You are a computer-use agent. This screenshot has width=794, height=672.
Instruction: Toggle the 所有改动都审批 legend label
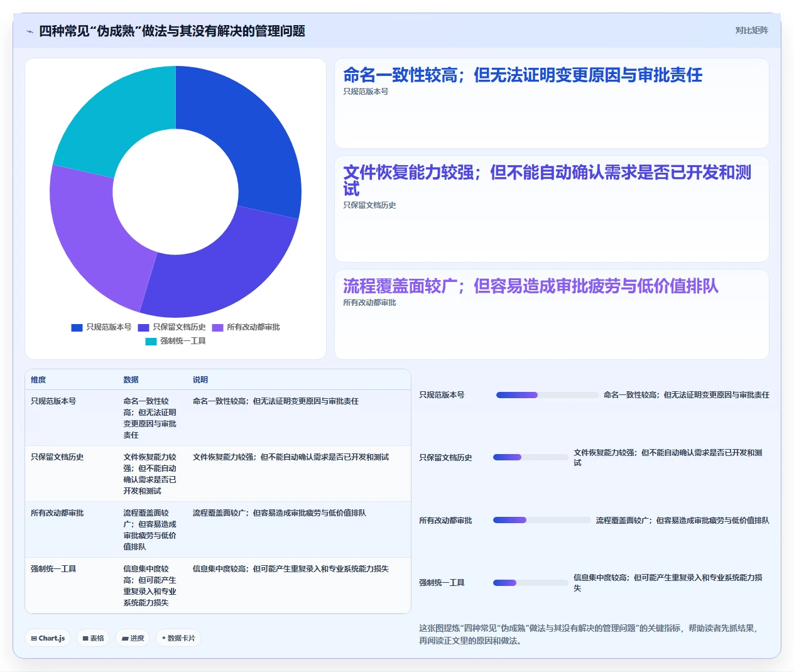(253, 327)
